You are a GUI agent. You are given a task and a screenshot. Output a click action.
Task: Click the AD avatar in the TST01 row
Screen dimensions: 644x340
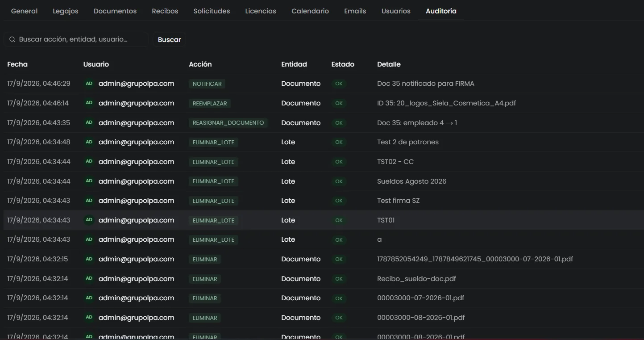pyautogui.click(x=89, y=220)
